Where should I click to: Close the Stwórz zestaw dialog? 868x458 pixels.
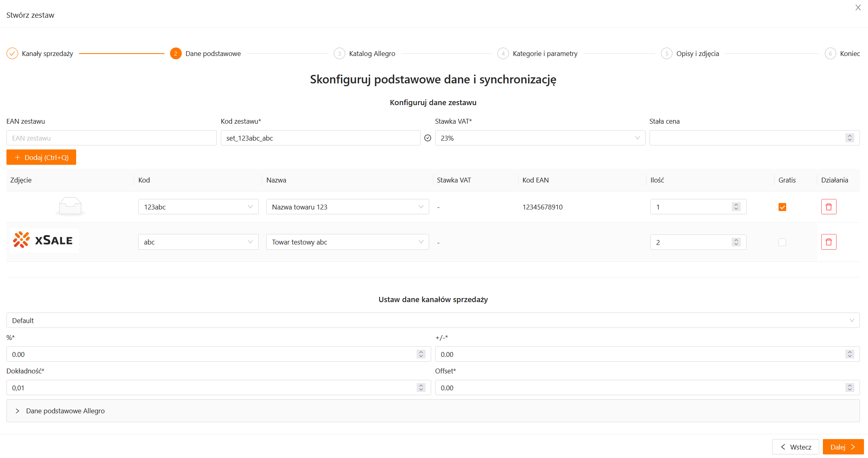[x=858, y=8]
